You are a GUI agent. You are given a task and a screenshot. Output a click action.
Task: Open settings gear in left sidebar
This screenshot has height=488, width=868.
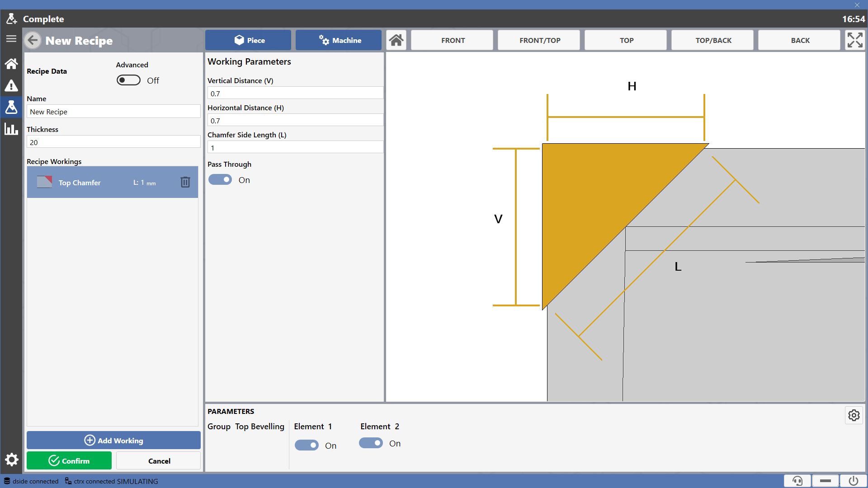click(x=11, y=460)
